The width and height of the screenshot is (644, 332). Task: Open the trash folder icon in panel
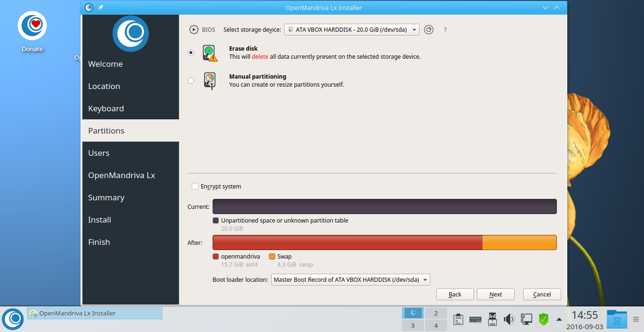[x=617, y=319]
